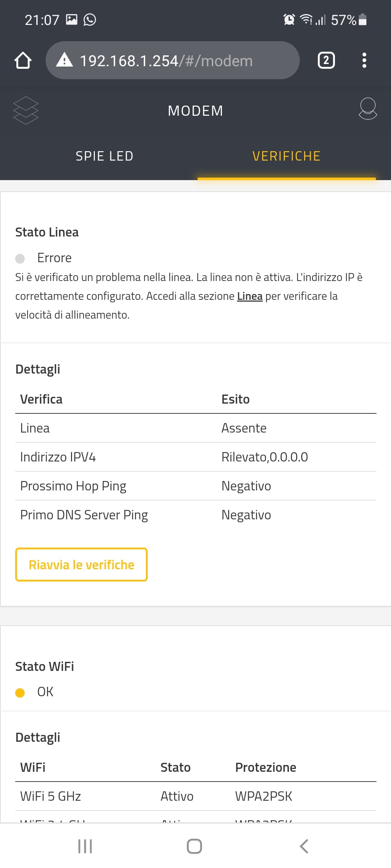This screenshot has height=868, width=391.
Task: Follow the Linea link in the error message
Action: coord(249,296)
